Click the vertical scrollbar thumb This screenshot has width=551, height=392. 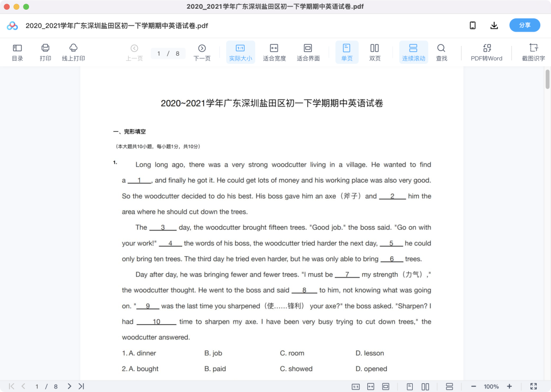tap(547, 79)
